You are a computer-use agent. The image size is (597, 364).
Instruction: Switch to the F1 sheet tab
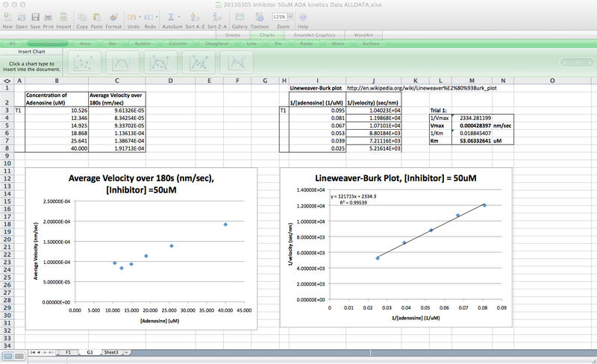coord(68,351)
